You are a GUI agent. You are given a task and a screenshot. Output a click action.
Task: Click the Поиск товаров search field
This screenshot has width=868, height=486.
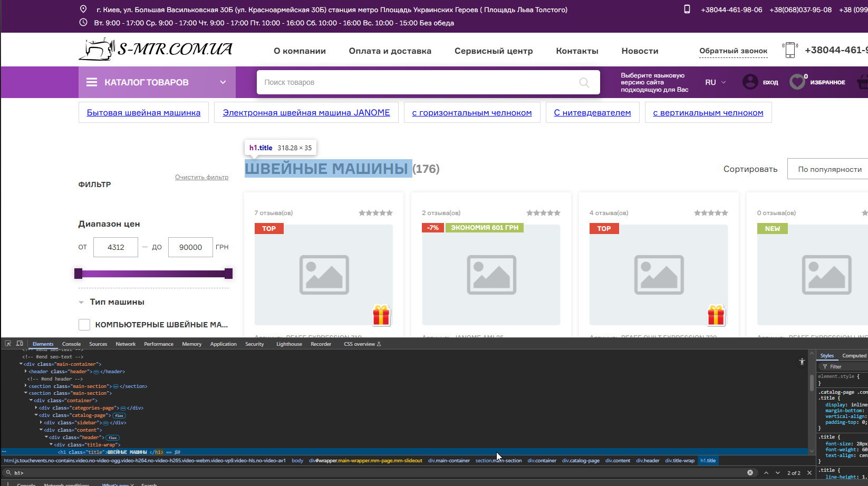tap(428, 82)
